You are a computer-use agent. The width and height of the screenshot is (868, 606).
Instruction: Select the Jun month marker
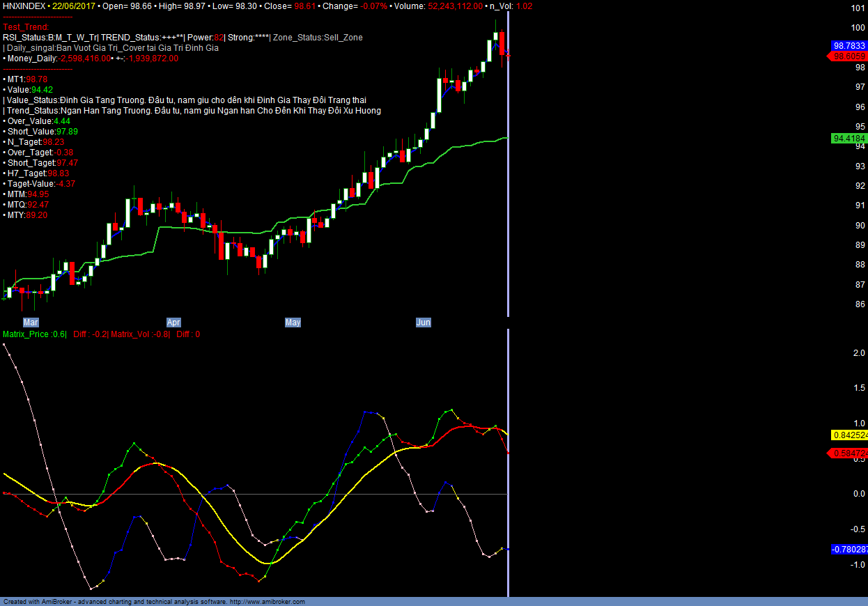pos(424,323)
